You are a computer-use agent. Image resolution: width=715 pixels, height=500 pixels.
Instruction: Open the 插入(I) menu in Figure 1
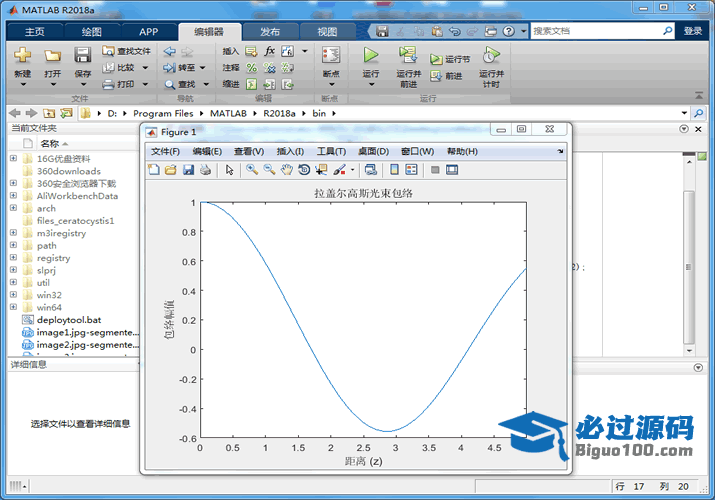(x=290, y=151)
